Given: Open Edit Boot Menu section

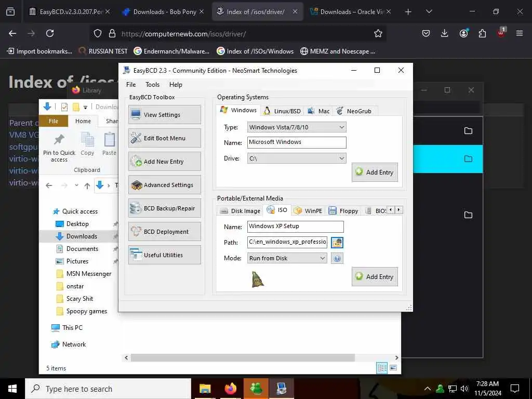Looking at the screenshot, I should 165,138.
